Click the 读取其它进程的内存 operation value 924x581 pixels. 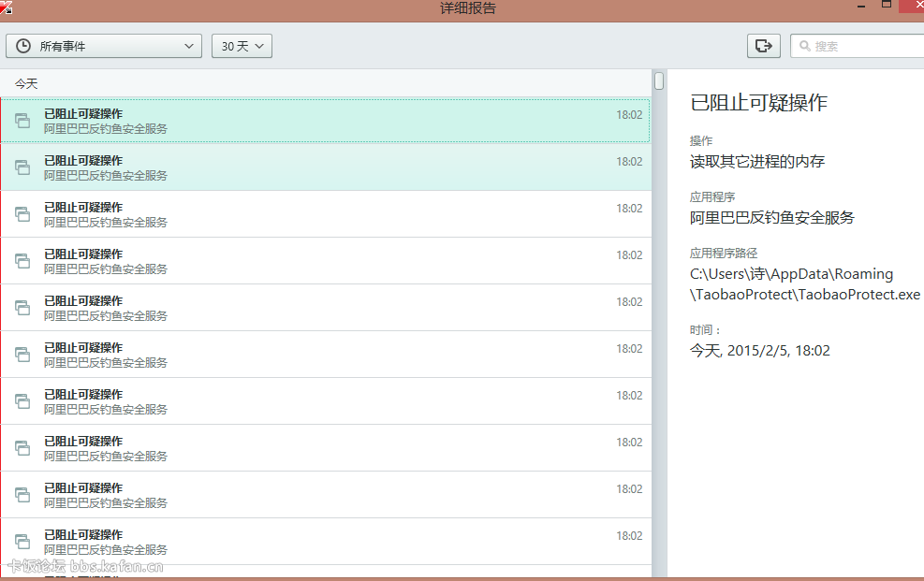point(757,161)
